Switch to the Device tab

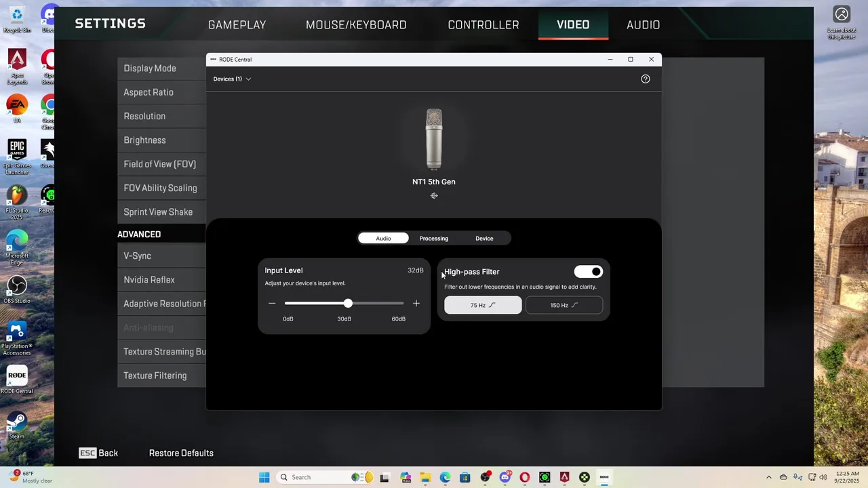point(484,238)
